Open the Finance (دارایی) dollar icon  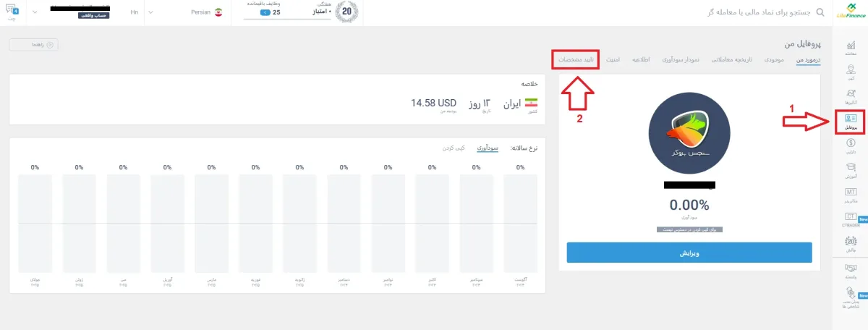850,147
